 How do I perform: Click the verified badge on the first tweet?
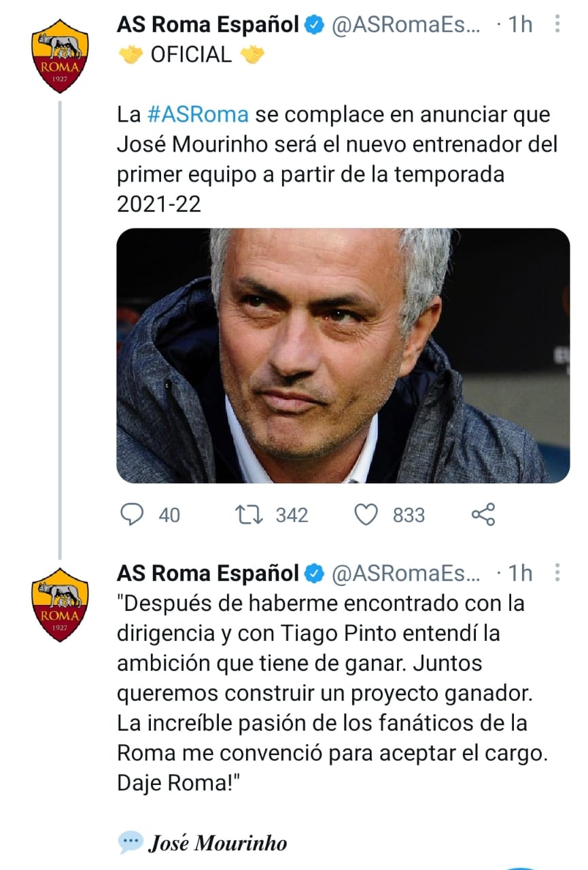tap(313, 25)
